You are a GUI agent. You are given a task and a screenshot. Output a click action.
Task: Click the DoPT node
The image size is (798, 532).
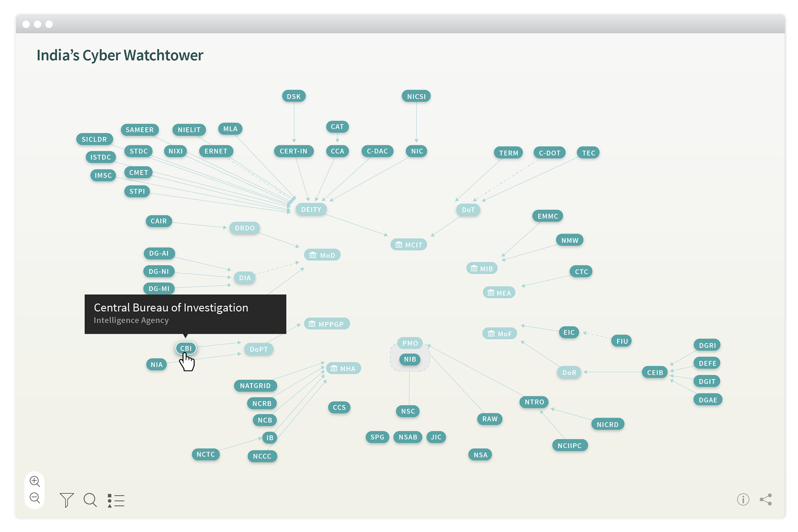259,349
